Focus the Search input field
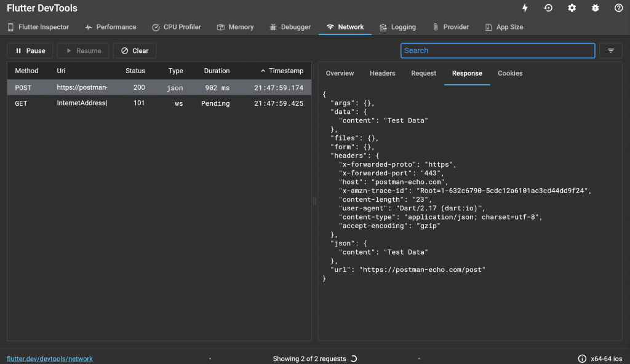The image size is (630, 364). pos(497,50)
